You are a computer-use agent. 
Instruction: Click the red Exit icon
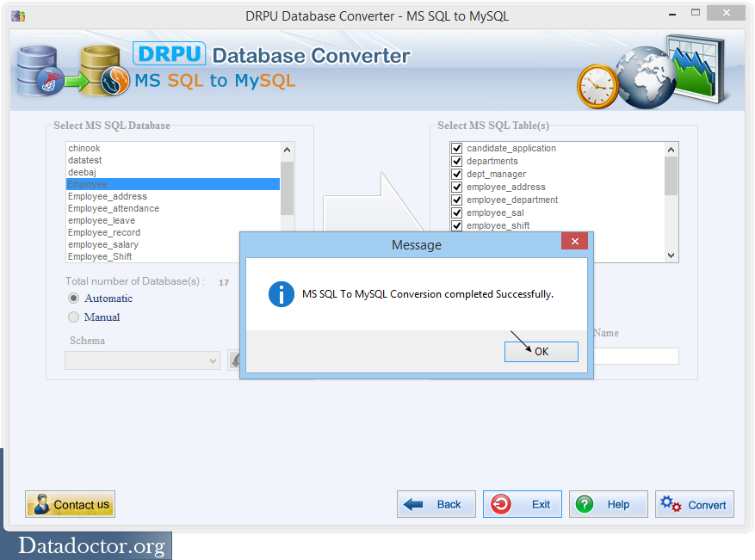(501, 504)
